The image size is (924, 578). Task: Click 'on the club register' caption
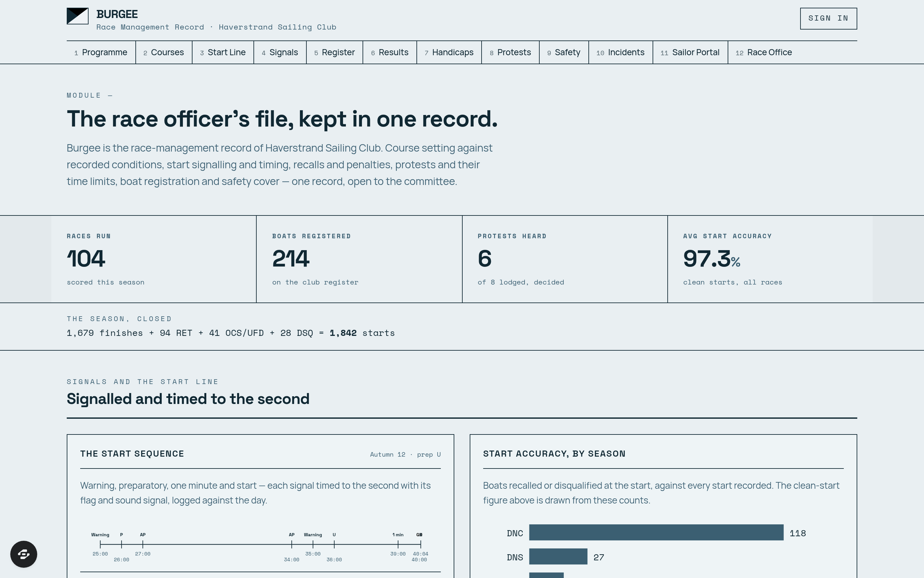click(x=315, y=282)
